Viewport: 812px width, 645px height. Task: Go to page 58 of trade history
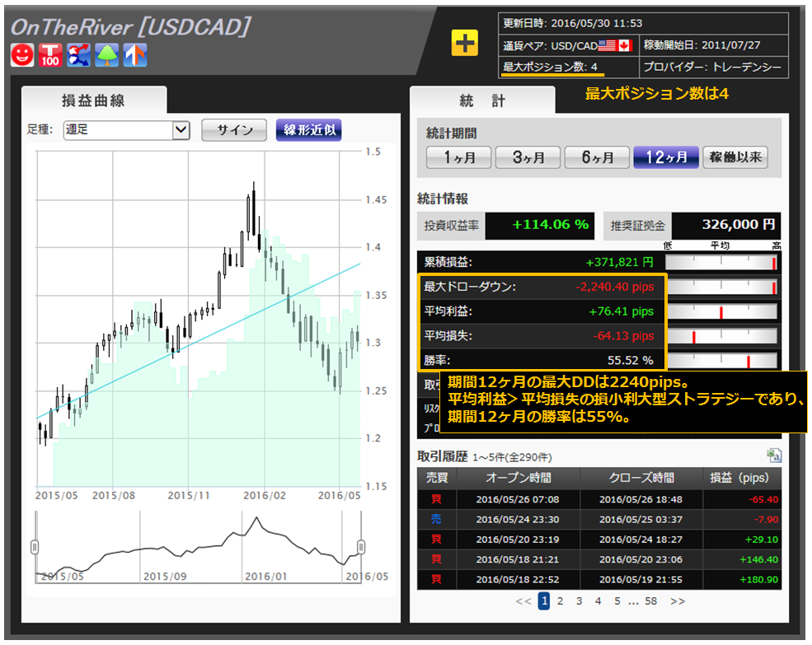650,601
